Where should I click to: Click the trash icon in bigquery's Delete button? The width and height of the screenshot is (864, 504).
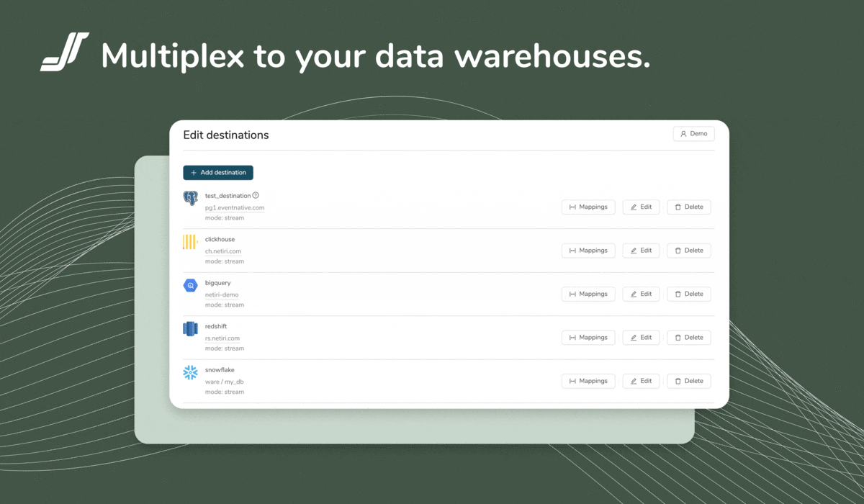click(x=678, y=294)
